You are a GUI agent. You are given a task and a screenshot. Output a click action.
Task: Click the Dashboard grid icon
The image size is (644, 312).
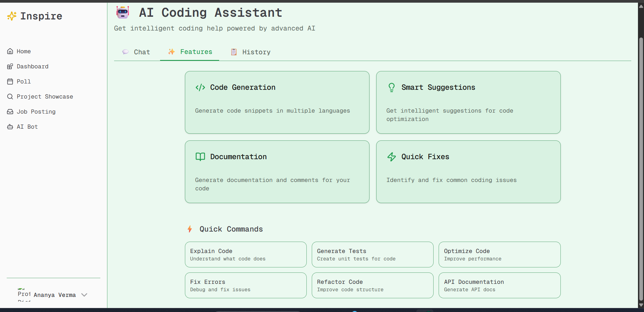tap(10, 66)
